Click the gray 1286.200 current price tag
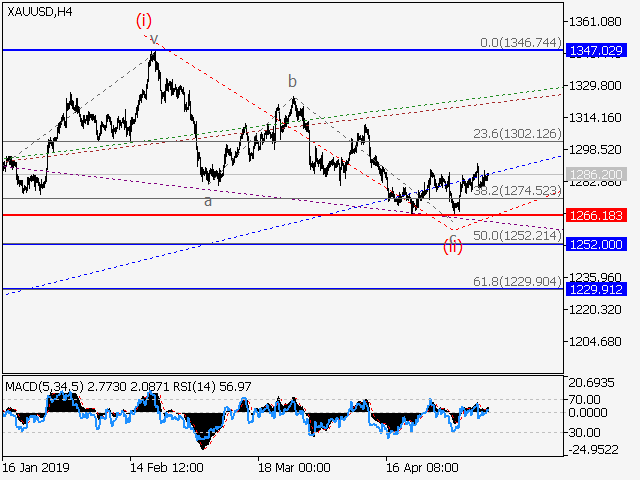The width and height of the screenshot is (640, 480). tap(596, 174)
